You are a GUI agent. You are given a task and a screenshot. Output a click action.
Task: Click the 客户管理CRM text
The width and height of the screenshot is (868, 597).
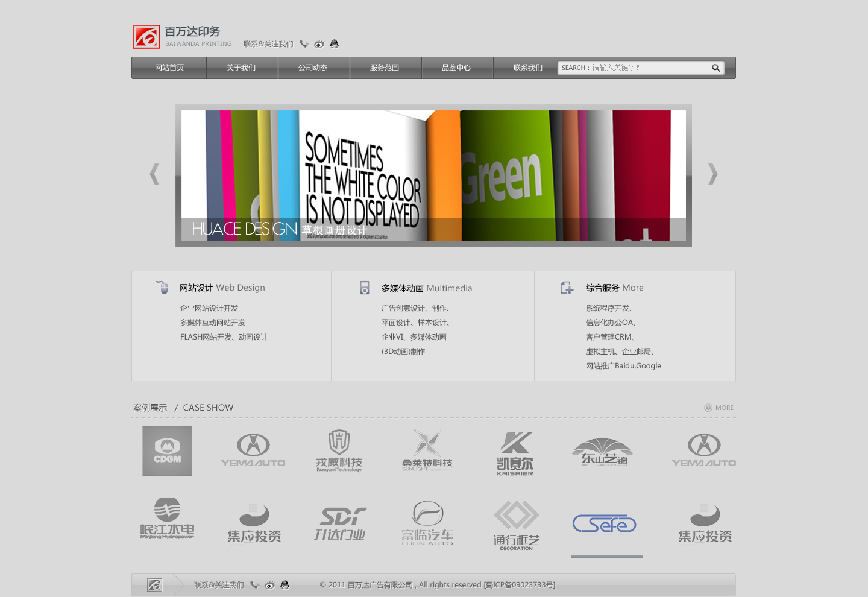[x=610, y=337]
